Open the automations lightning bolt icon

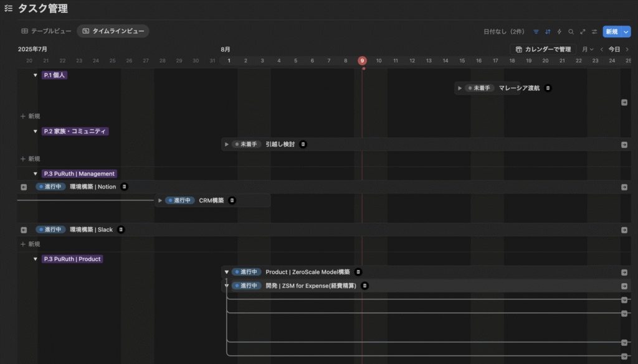[559, 31]
